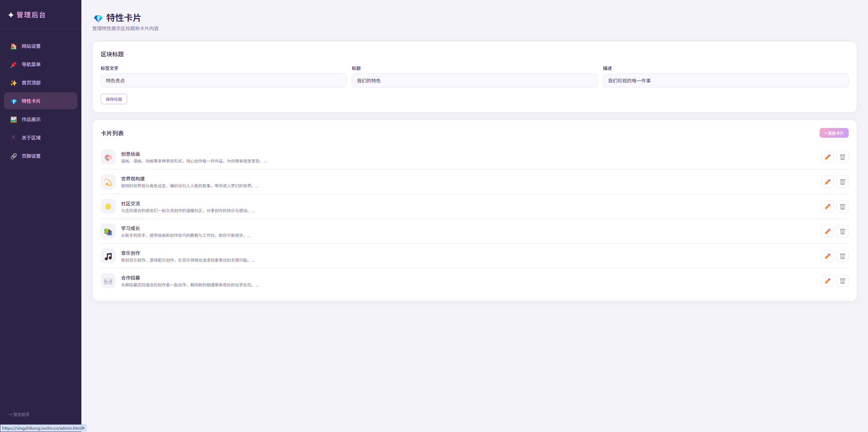This screenshot has height=432, width=868.
Task: Click the palette icon of 创意绘画
Action: [108, 157]
